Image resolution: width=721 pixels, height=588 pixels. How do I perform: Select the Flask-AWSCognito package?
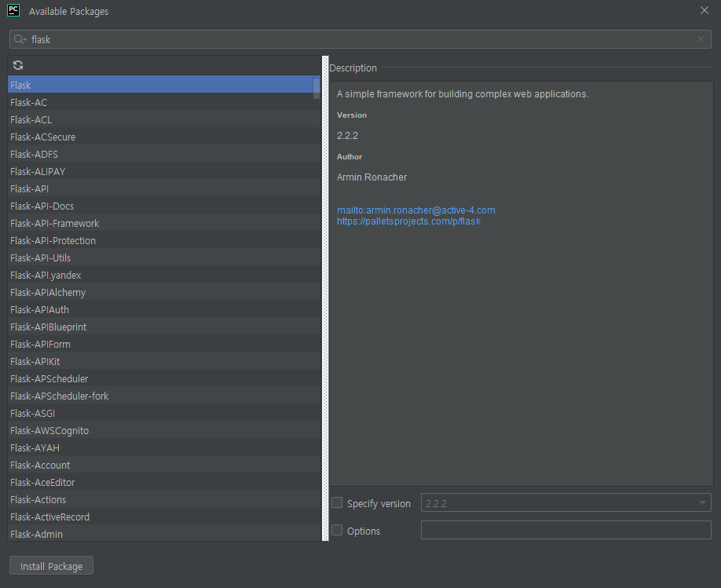pos(164,430)
